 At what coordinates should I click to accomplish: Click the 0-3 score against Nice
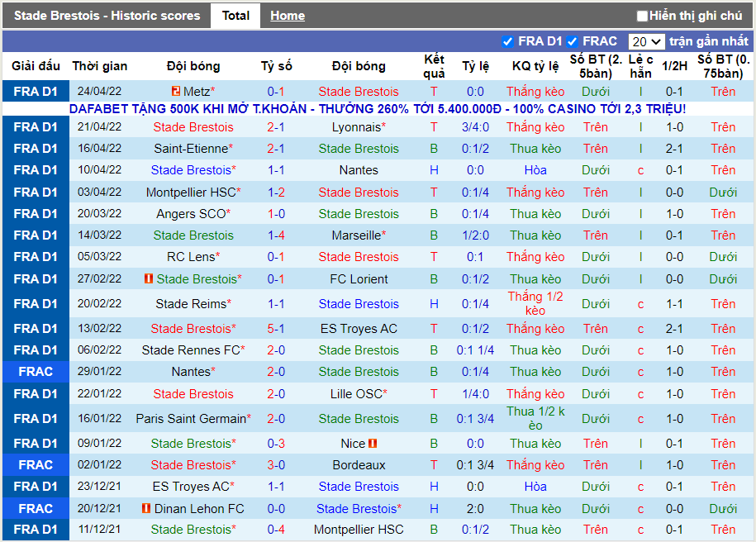click(276, 444)
